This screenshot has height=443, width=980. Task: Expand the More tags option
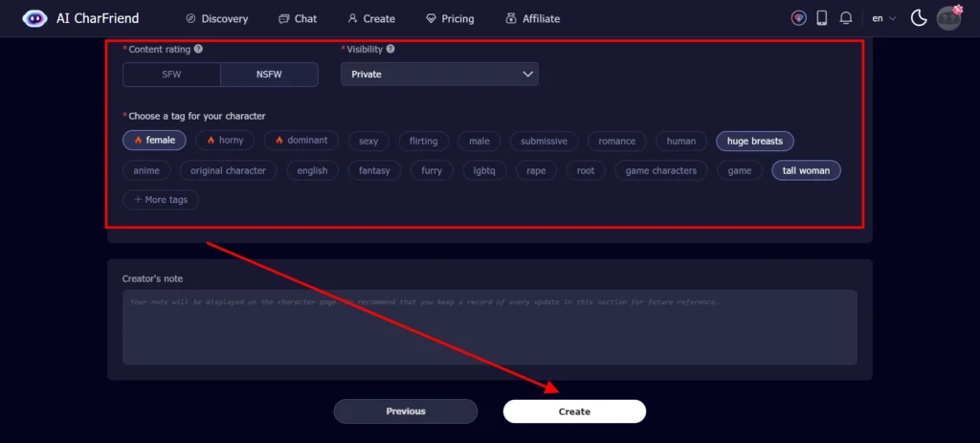[x=161, y=200]
